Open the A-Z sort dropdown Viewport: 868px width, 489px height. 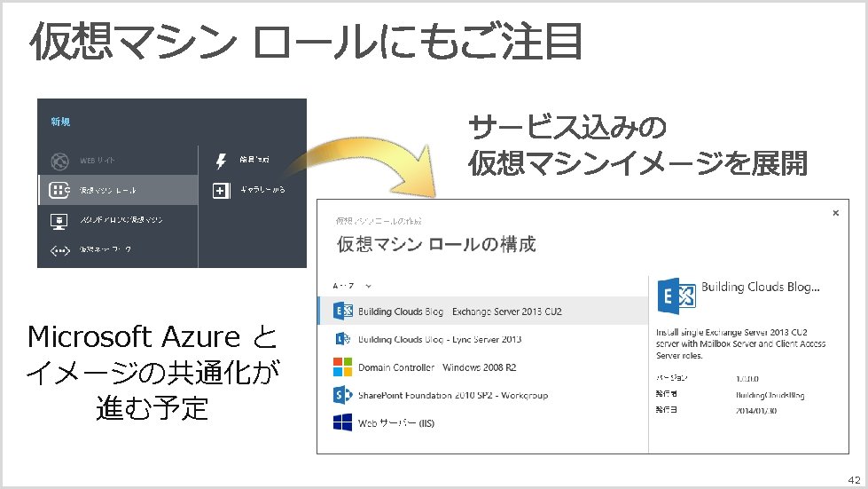click(x=352, y=286)
